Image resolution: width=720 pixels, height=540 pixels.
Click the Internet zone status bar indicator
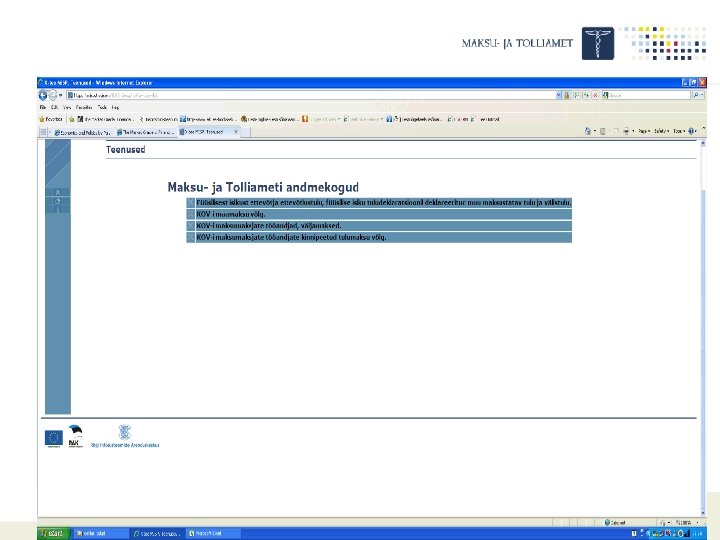[615, 523]
